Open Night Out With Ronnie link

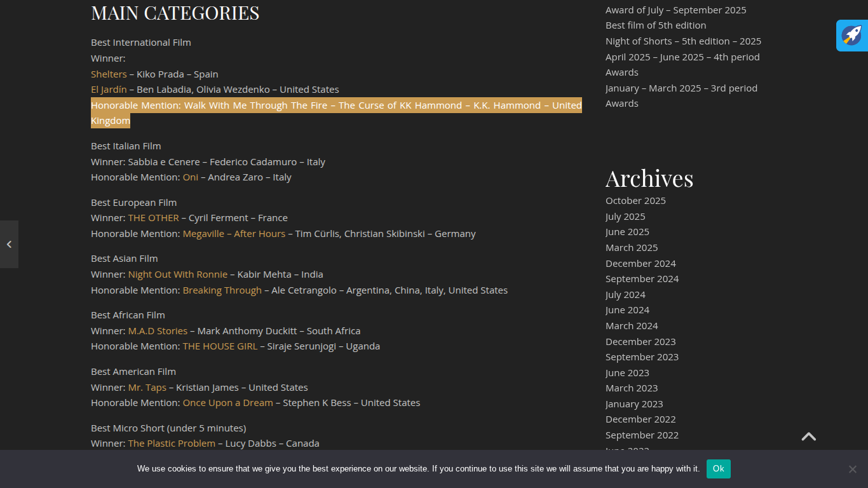click(177, 274)
